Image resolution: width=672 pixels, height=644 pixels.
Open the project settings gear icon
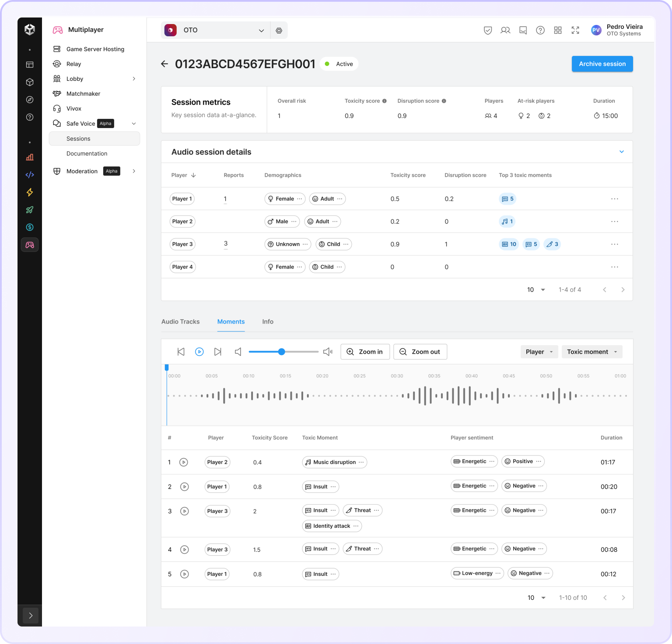[x=279, y=31]
